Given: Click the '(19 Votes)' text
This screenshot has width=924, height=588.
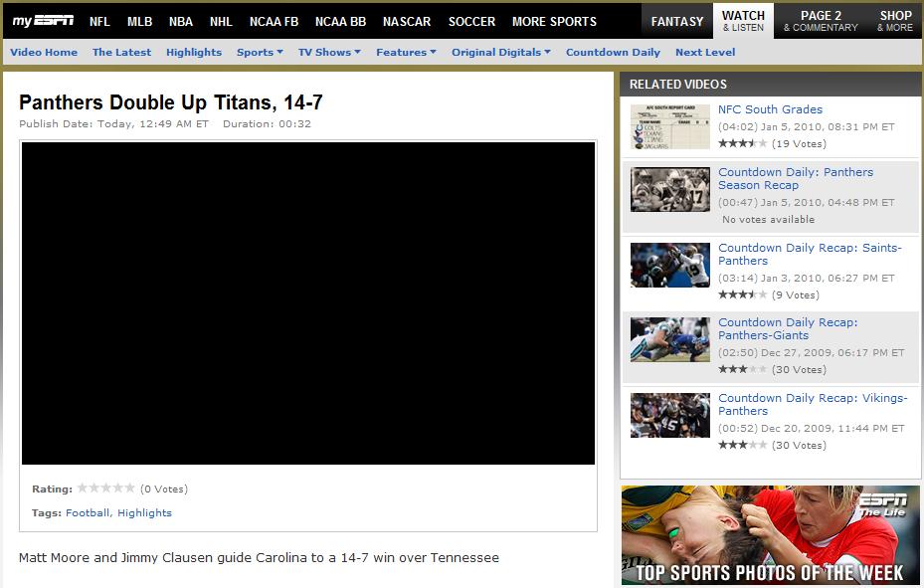Looking at the screenshot, I should tap(799, 143).
